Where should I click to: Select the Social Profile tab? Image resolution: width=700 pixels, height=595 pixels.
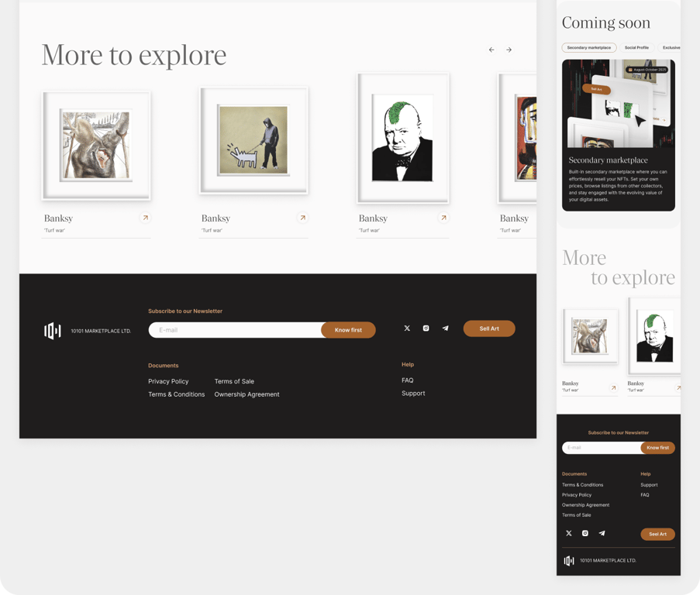pyautogui.click(x=636, y=48)
